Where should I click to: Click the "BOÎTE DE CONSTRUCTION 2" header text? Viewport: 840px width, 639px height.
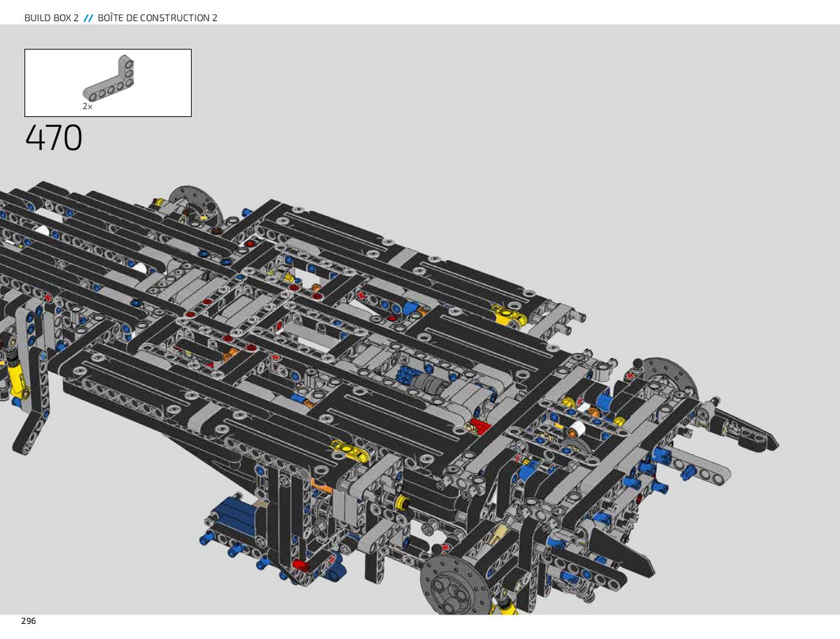pyautogui.click(x=157, y=18)
